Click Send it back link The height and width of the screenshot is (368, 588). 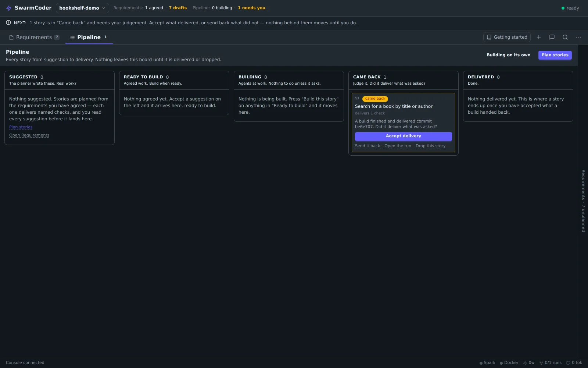coord(367,146)
